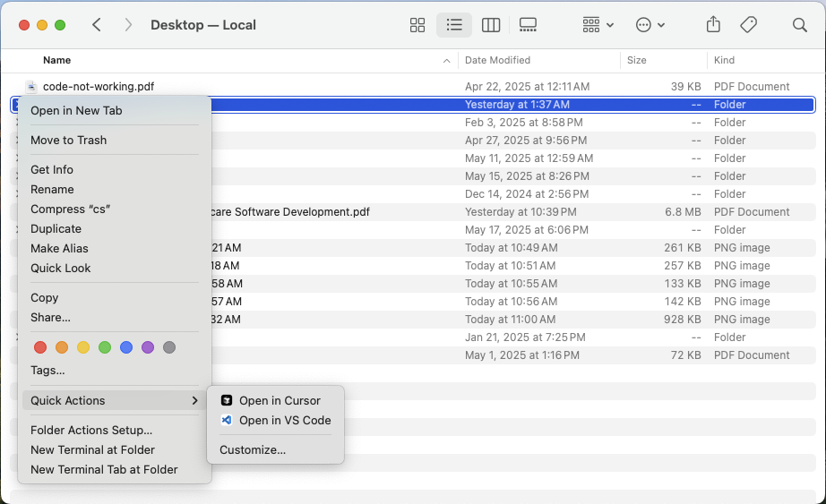Expand the Quick Actions submenu arrow
826x504 pixels.
point(195,400)
